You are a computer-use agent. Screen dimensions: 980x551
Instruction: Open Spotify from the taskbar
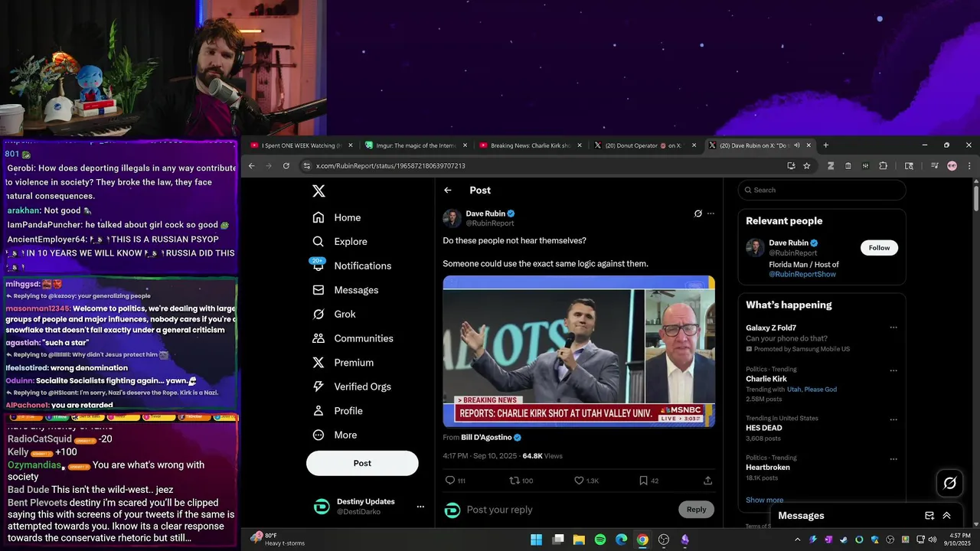pos(600,540)
